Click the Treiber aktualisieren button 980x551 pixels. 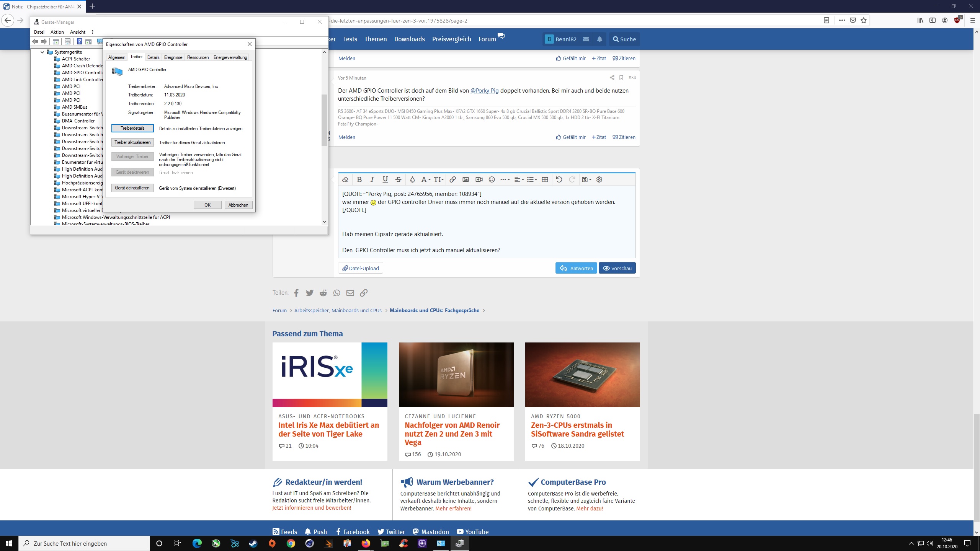(132, 142)
